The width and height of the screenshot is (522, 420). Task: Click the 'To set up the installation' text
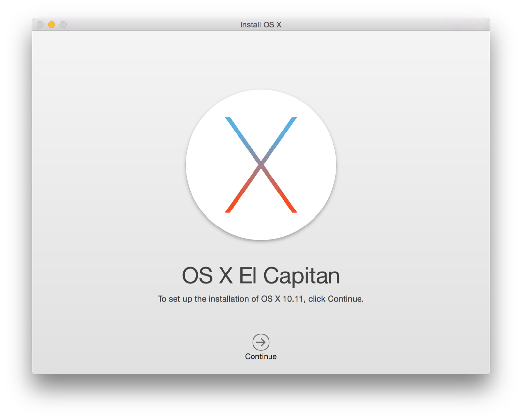point(261,299)
